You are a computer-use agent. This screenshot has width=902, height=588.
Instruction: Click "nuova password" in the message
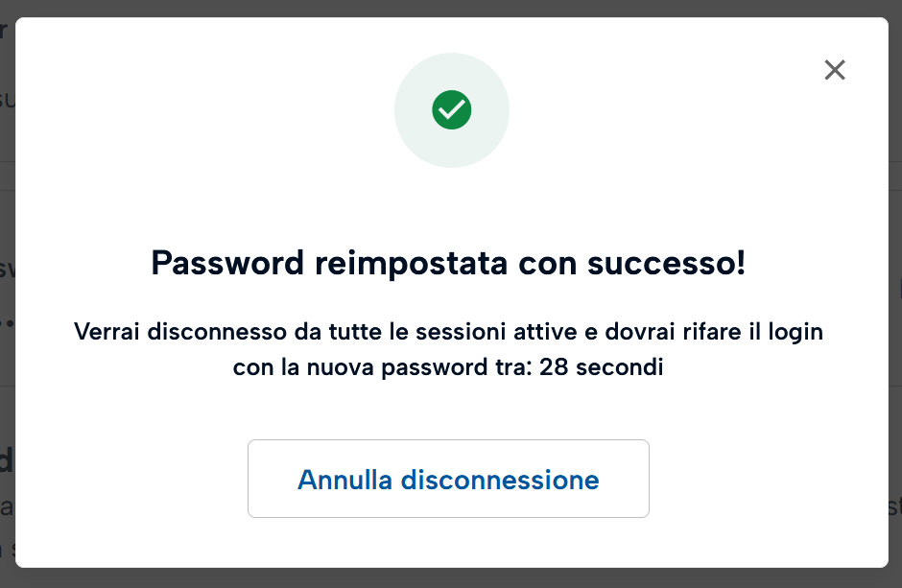coord(382,368)
